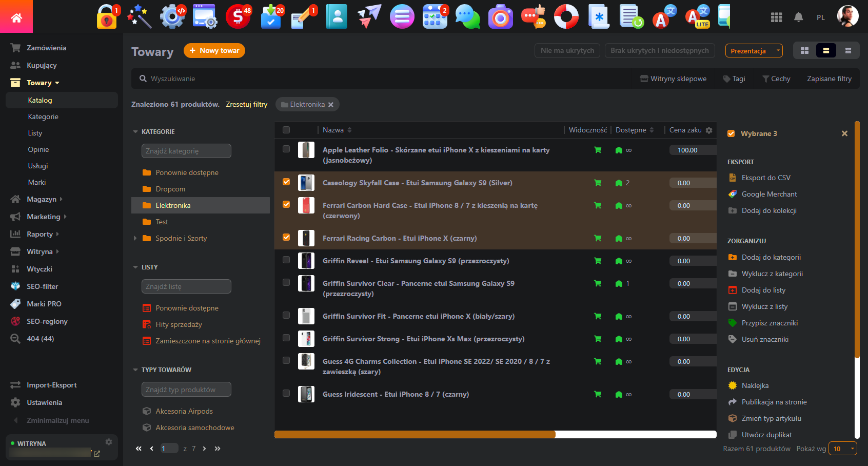This screenshot has width=868, height=466.
Task: Go to last page with double-arrow icon
Action: coord(218,449)
